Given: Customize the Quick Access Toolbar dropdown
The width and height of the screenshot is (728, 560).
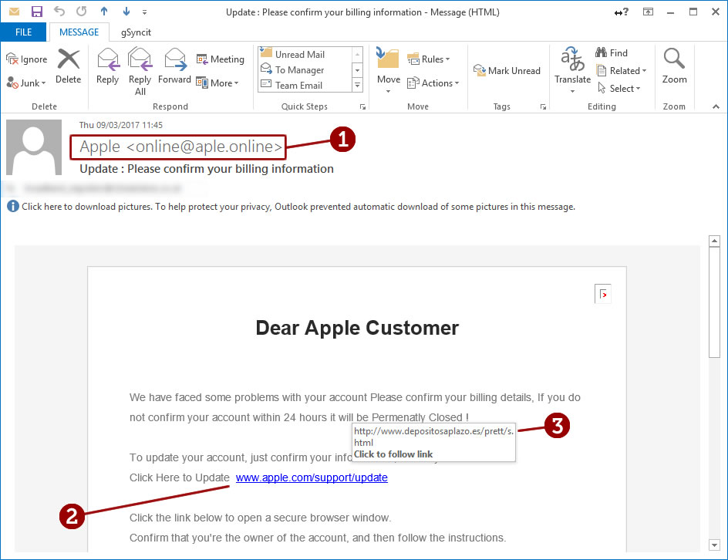Looking at the screenshot, I should [145, 12].
